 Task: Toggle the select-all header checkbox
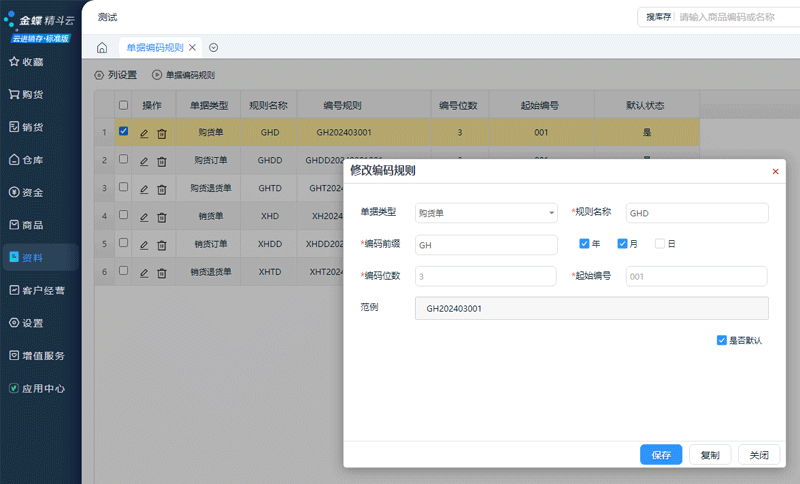point(123,105)
